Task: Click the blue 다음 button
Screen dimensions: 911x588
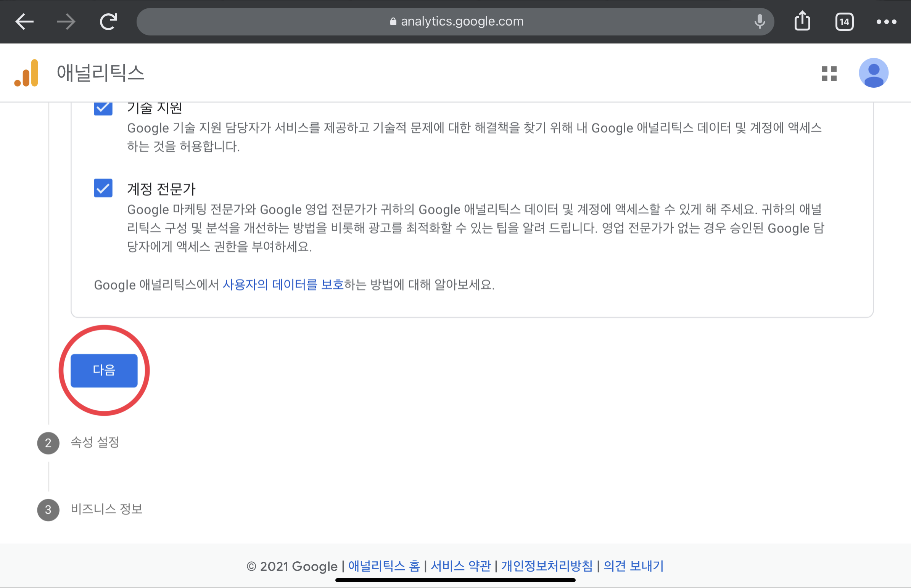Action: click(104, 370)
